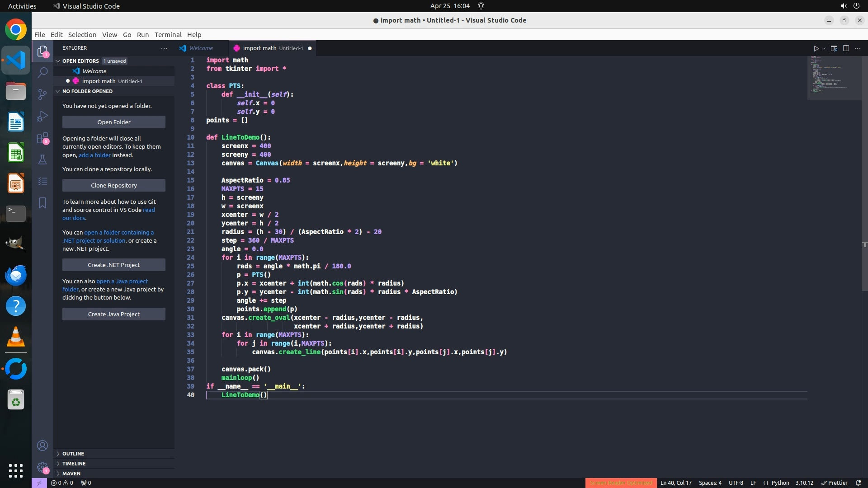Open Run and Debug view
This screenshot has width=868, height=488.
pyautogui.click(x=42, y=116)
